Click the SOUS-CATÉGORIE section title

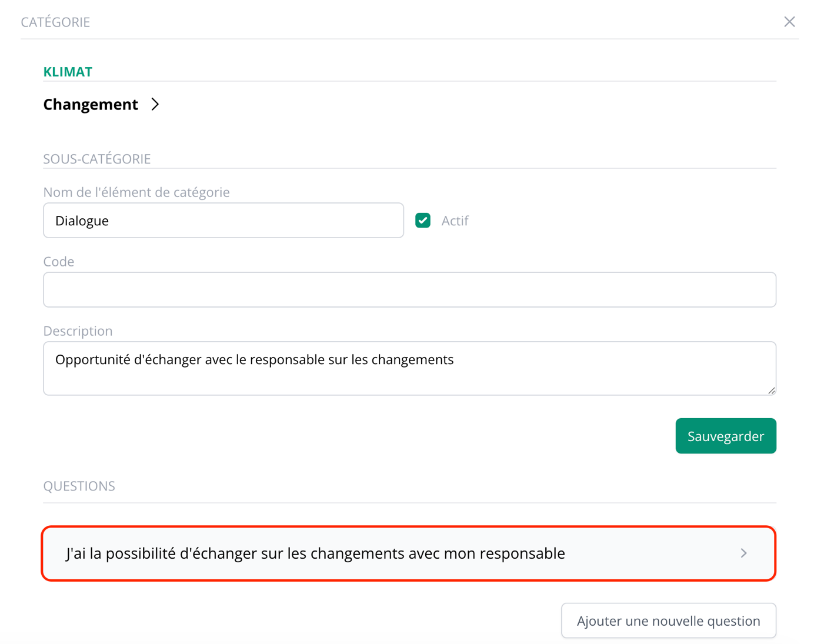tap(96, 158)
